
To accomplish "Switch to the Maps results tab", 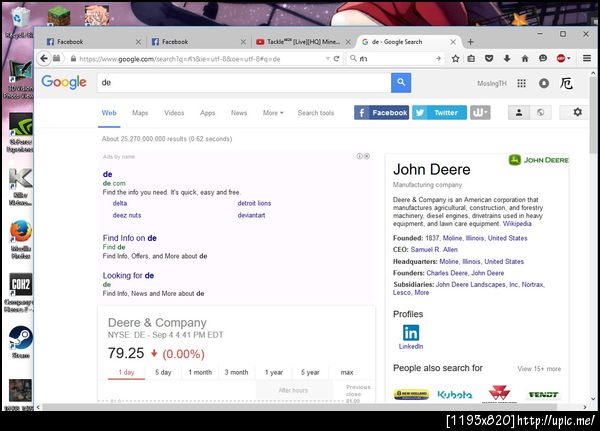I will (140, 113).
